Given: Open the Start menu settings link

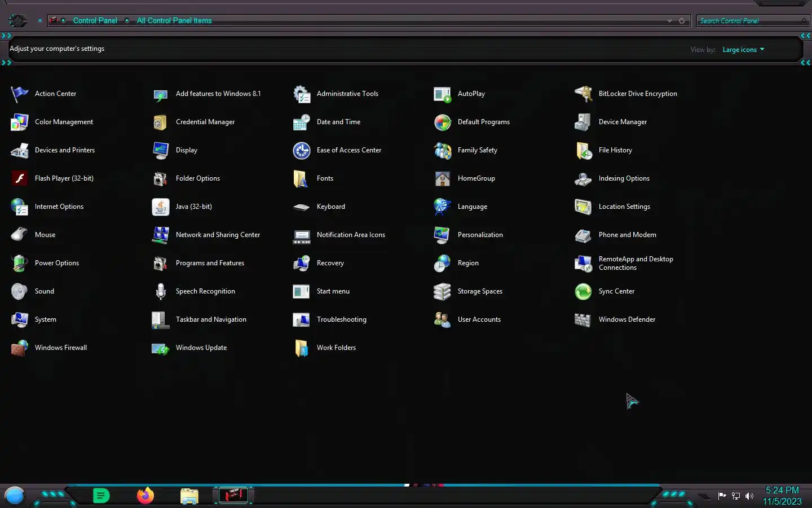Looking at the screenshot, I should (x=333, y=291).
